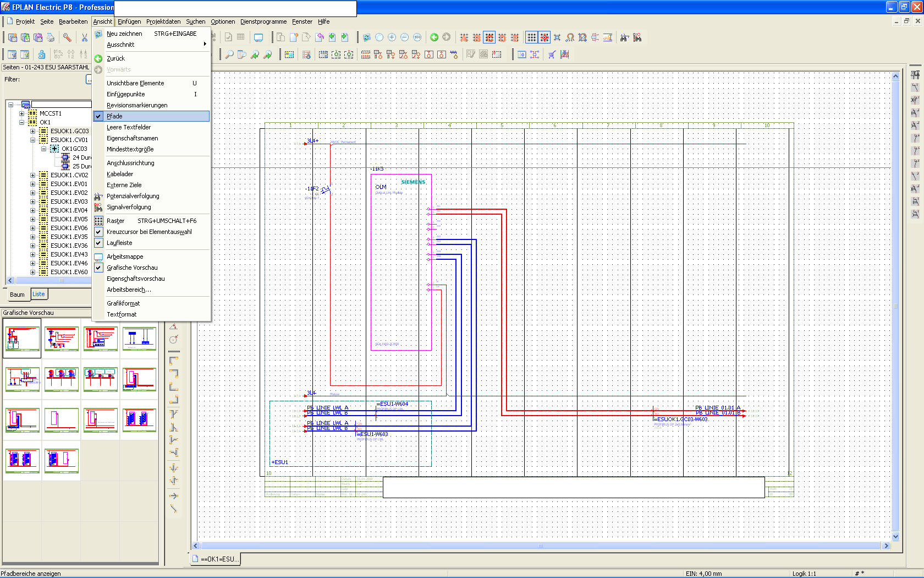924x578 pixels.
Task: Disable the Grafische Vorschau option
Action: pos(132,268)
